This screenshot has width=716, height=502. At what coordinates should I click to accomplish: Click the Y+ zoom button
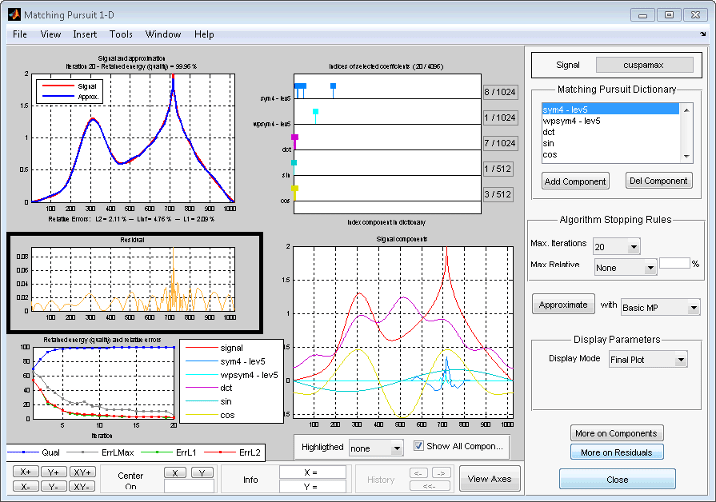(52, 471)
